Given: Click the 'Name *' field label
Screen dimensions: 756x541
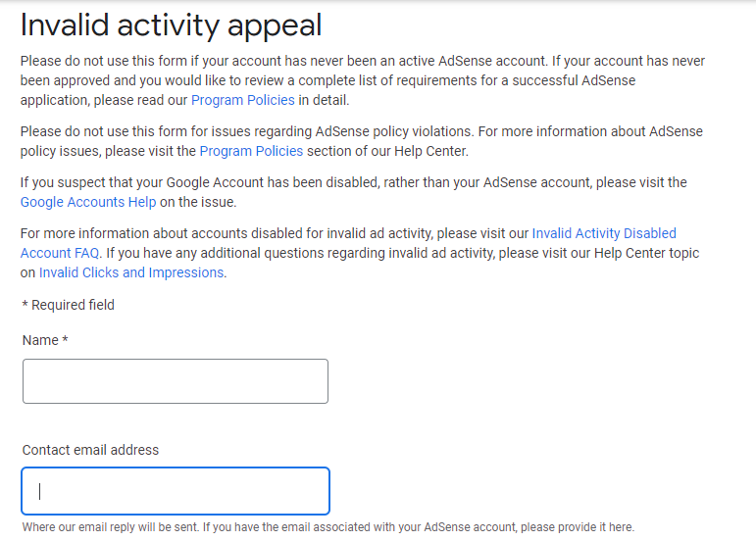Looking at the screenshot, I should (45, 340).
